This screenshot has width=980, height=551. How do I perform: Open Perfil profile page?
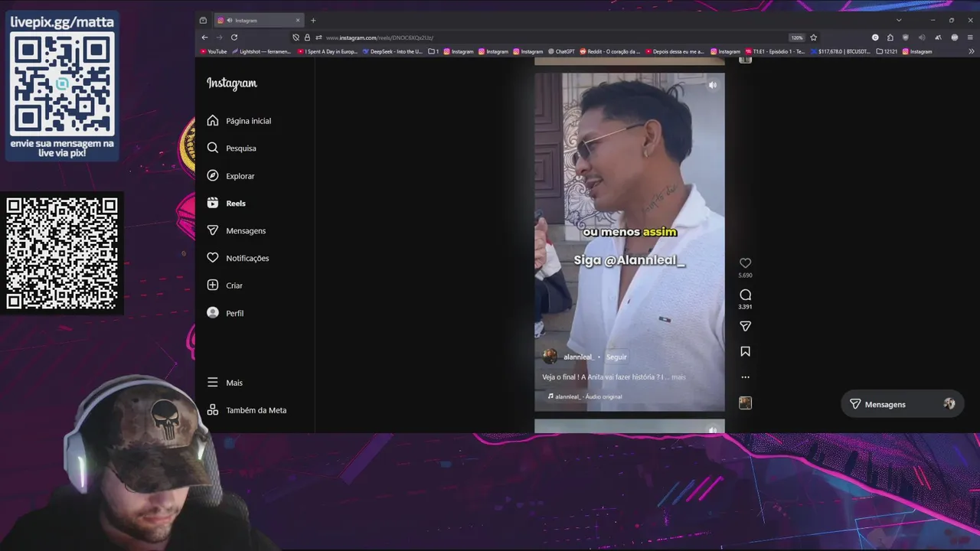225,313
